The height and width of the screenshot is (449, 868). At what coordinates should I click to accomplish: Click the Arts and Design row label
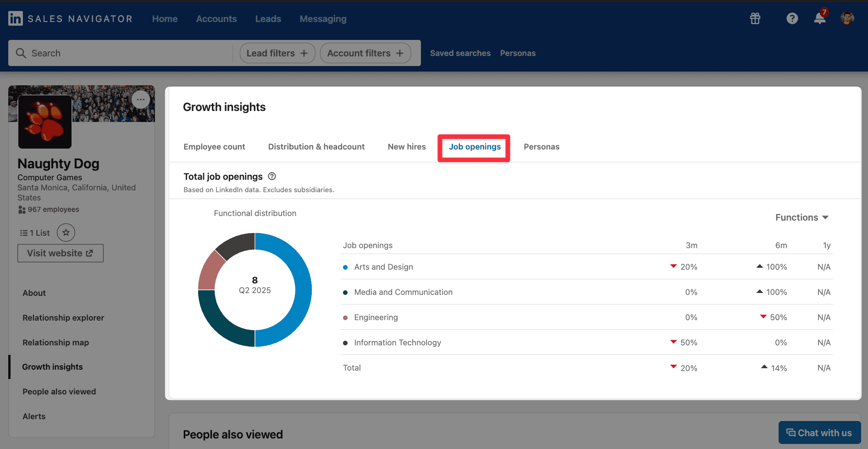click(383, 267)
